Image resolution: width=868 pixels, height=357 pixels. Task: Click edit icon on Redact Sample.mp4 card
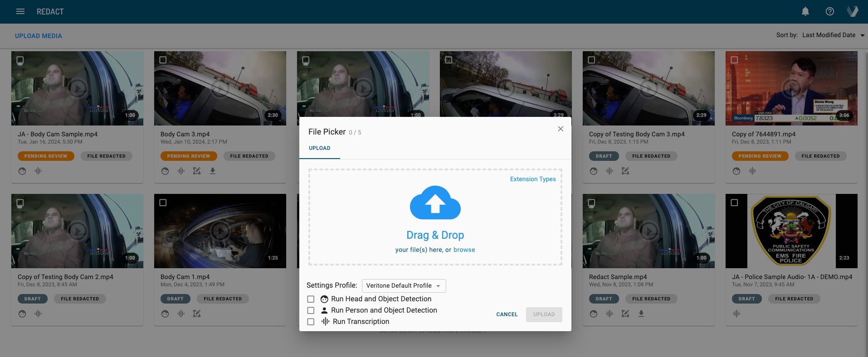coord(625,314)
